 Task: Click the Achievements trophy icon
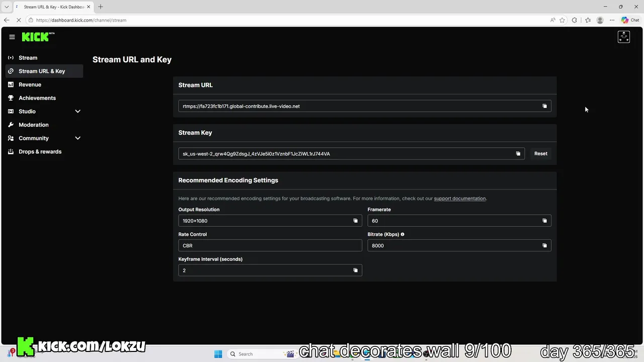[x=11, y=98]
